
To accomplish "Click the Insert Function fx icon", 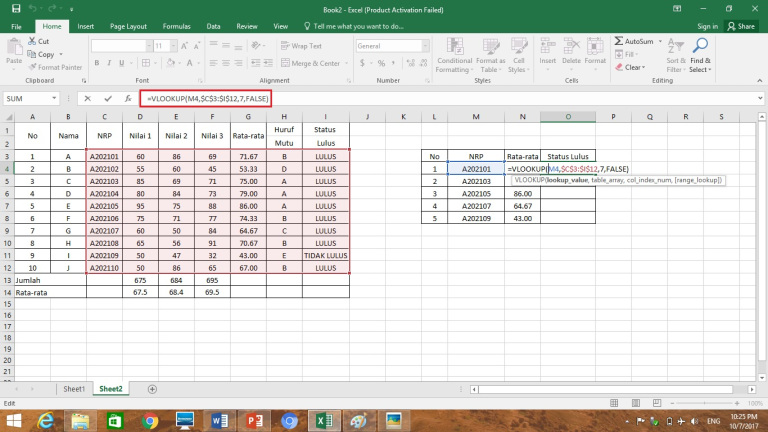I will (127, 99).
